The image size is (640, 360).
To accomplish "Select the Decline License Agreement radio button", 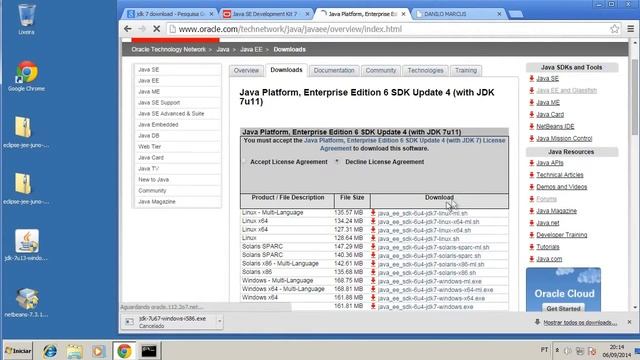I will click(337, 162).
